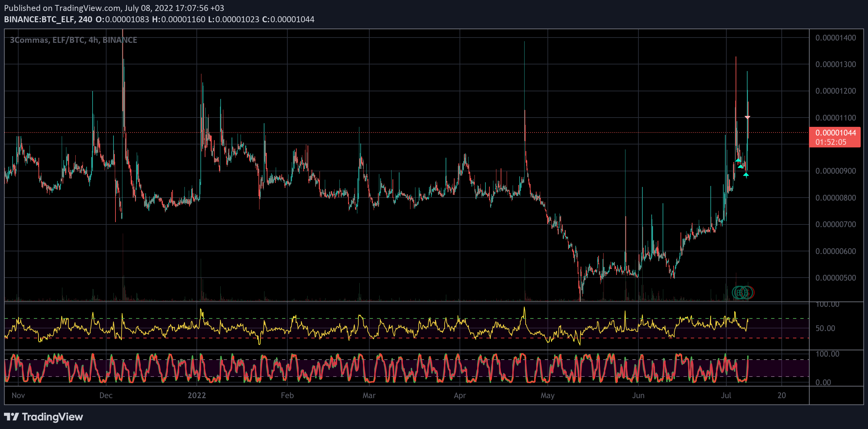Click the 0.00001100 price axis label
This screenshot has height=429, width=868.
pos(835,118)
